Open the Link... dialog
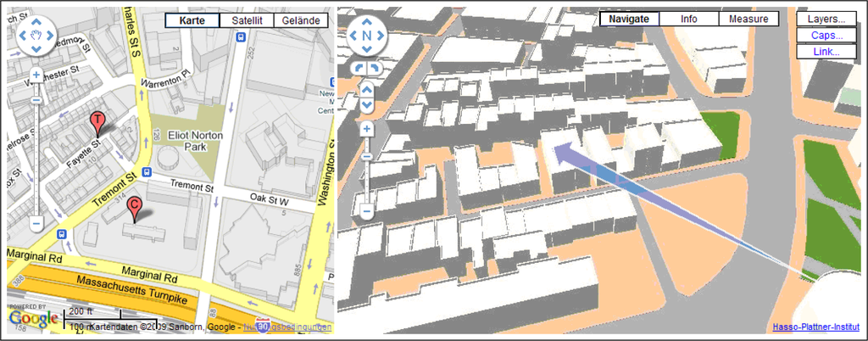868x341 pixels. (826, 52)
